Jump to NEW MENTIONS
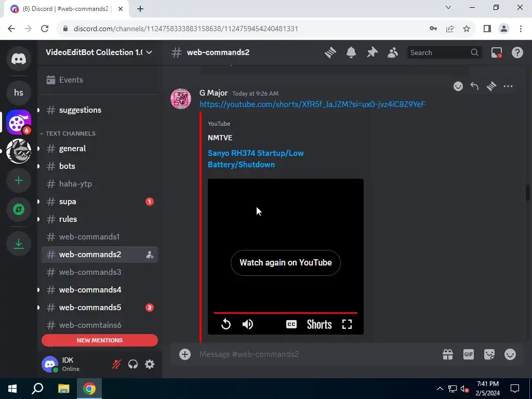532x399 pixels. (x=100, y=340)
